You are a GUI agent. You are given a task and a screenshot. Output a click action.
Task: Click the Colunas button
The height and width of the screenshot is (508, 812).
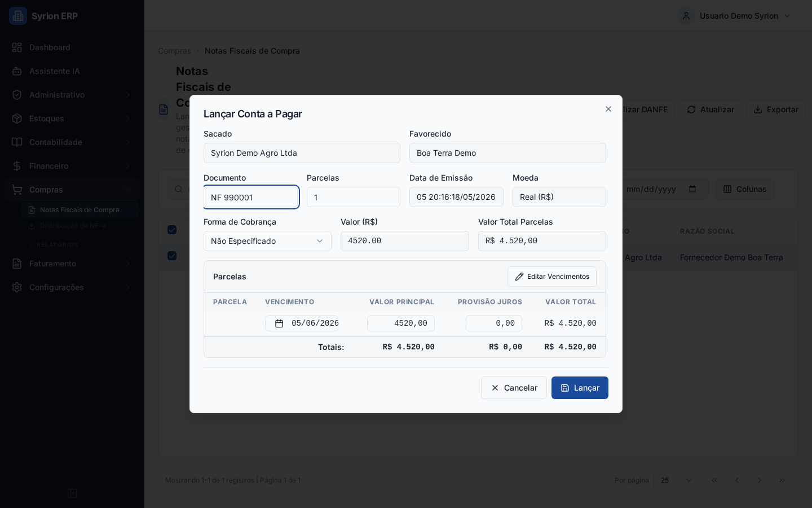(745, 189)
